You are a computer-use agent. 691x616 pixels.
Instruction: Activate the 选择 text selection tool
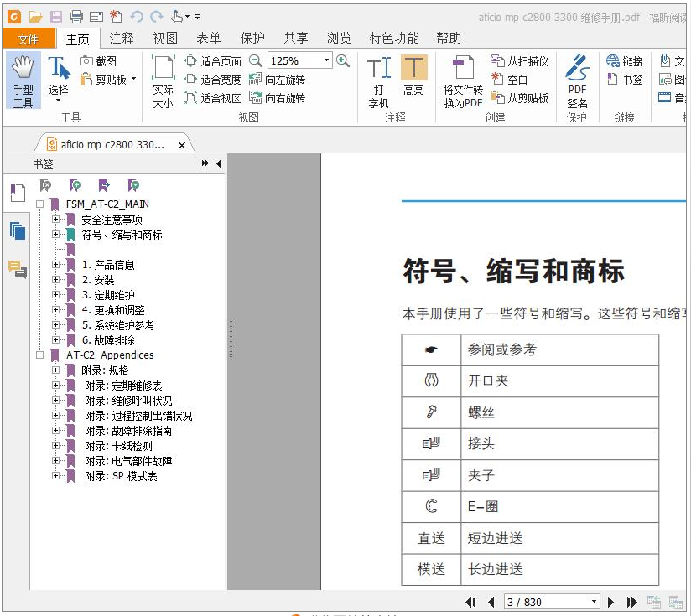(58, 80)
